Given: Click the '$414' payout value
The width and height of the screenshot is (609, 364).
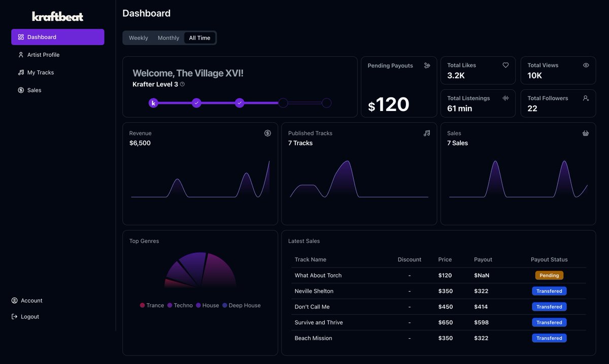Looking at the screenshot, I should pos(482,307).
